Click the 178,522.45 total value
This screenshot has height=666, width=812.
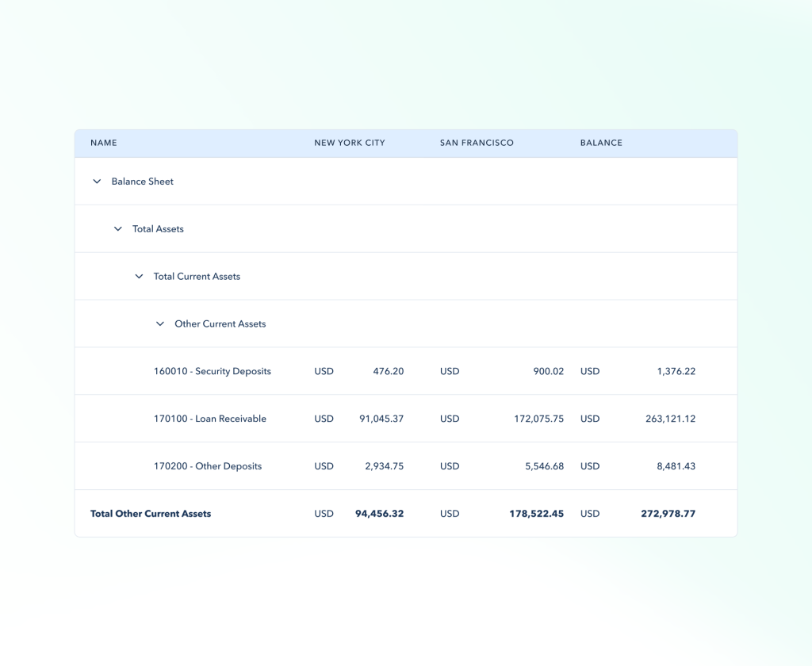click(537, 514)
